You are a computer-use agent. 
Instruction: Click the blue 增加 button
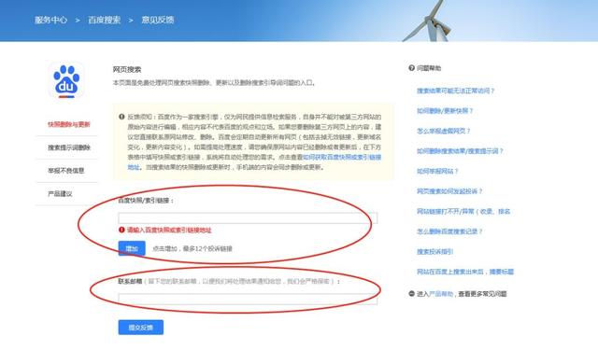click(x=132, y=248)
